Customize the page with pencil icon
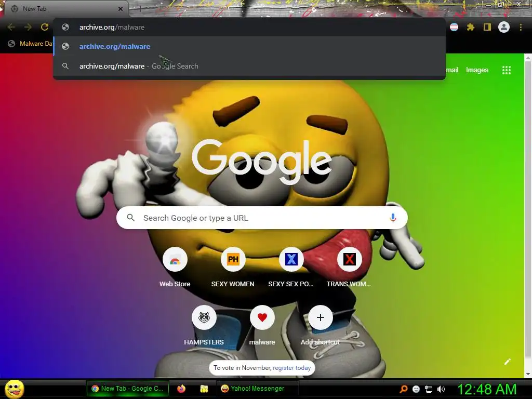Image resolution: width=532 pixels, height=399 pixels. click(x=507, y=362)
